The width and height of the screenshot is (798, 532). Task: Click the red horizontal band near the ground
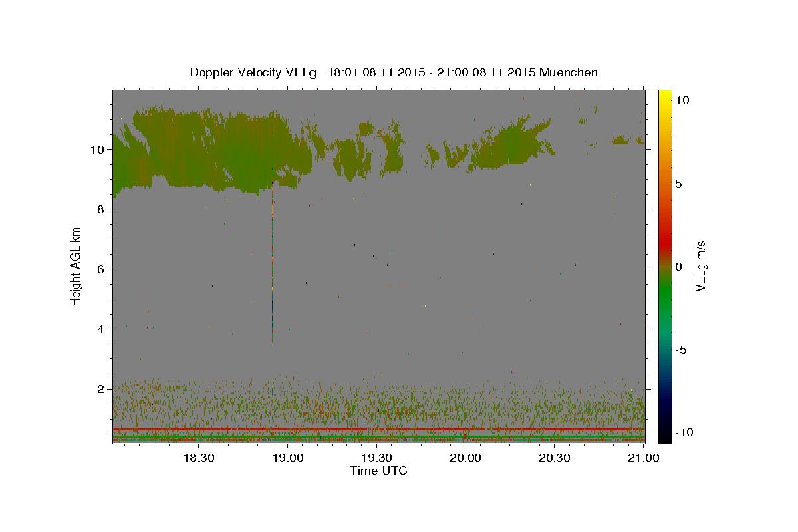point(378,430)
